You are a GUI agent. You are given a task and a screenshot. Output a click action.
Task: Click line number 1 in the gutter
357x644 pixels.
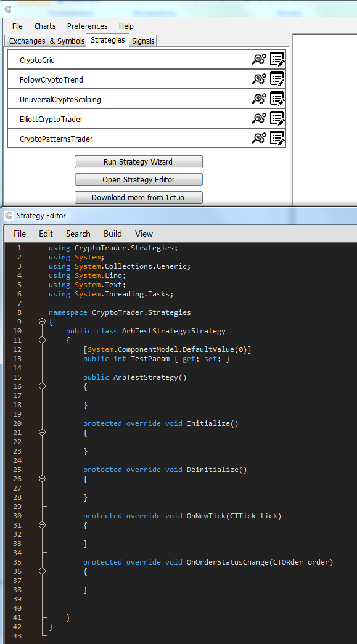pos(19,248)
